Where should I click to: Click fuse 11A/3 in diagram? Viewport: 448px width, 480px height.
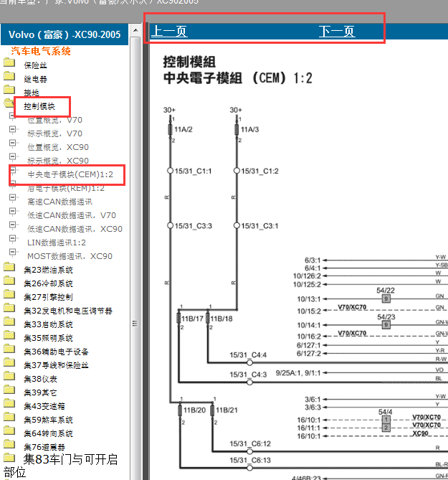pyautogui.click(x=237, y=129)
